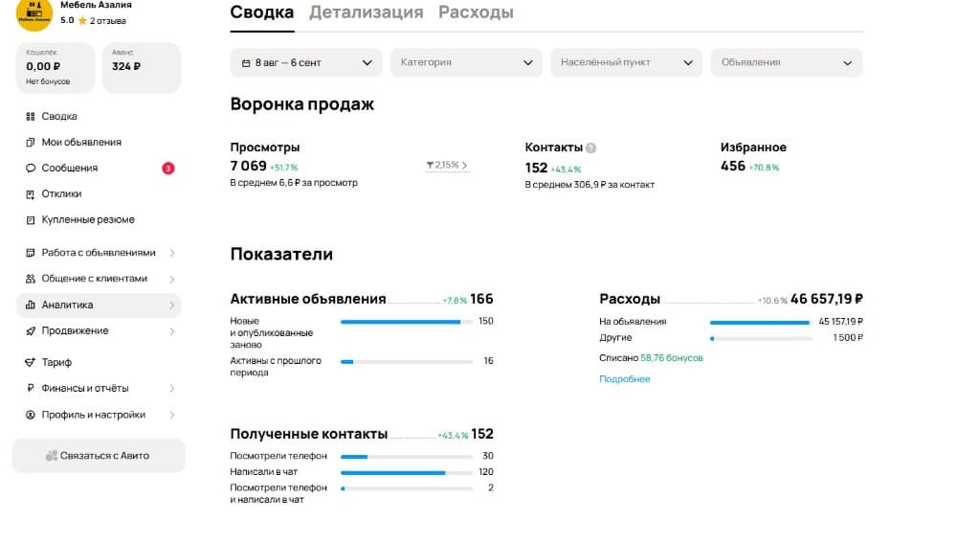Screen dimensions: 980x543
Task: Click the Тариф icon
Action: (x=30, y=362)
